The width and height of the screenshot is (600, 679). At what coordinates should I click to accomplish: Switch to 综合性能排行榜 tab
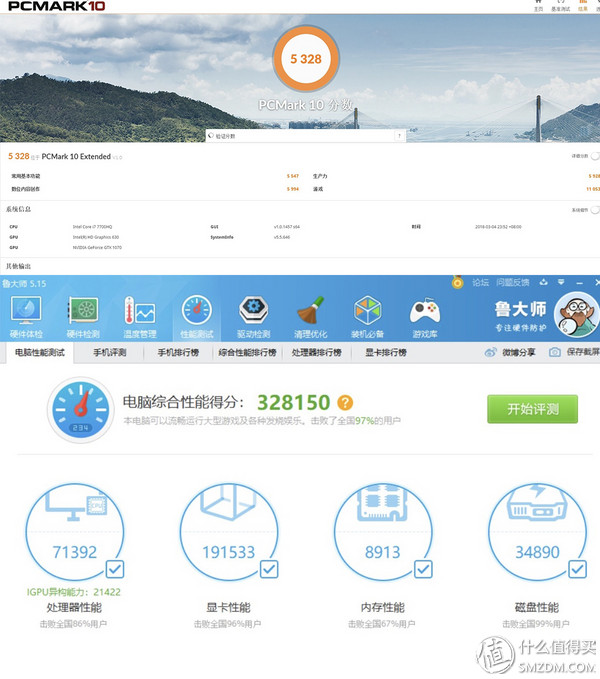tap(247, 352)
